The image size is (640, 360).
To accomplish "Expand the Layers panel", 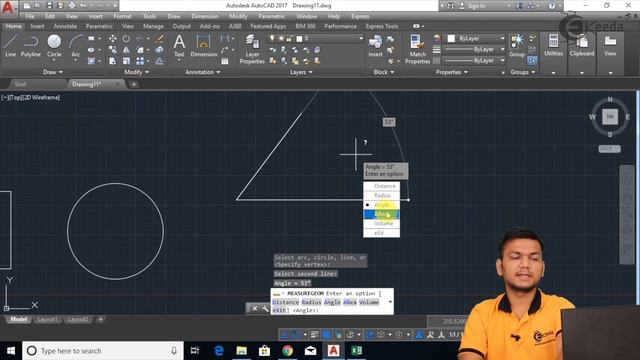I will 301,72.
